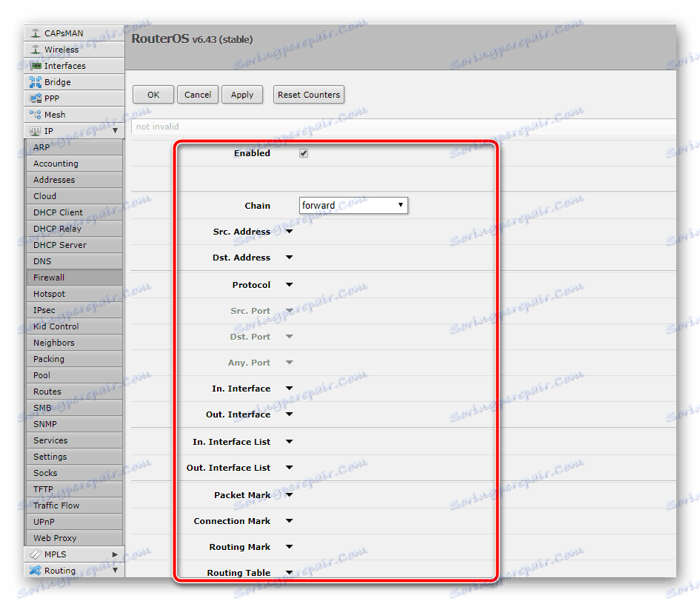Click the IP menu icon
This screenshot has height=601, width=700.
(x=36, y=131)
